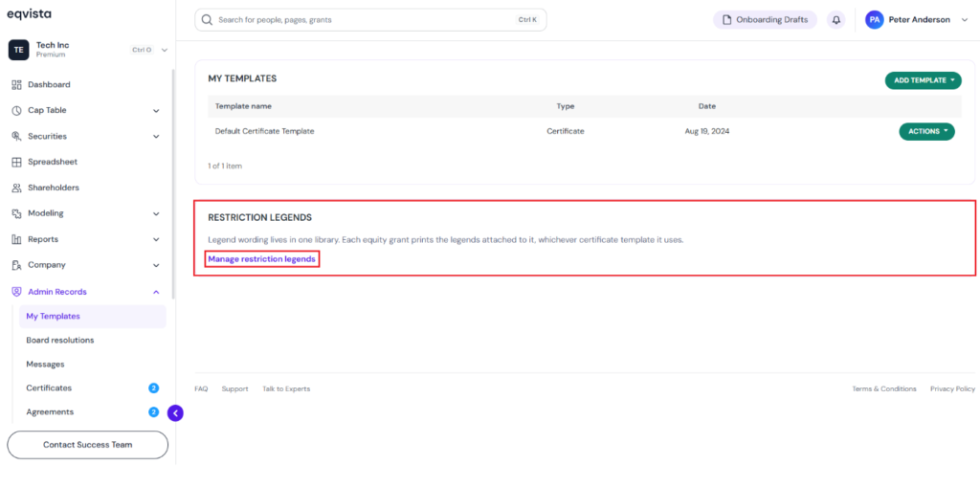Click the RESTRICTION LEGENDS heading
The height and width of the screenshot is (487, 980).
(x=260, y=217)
